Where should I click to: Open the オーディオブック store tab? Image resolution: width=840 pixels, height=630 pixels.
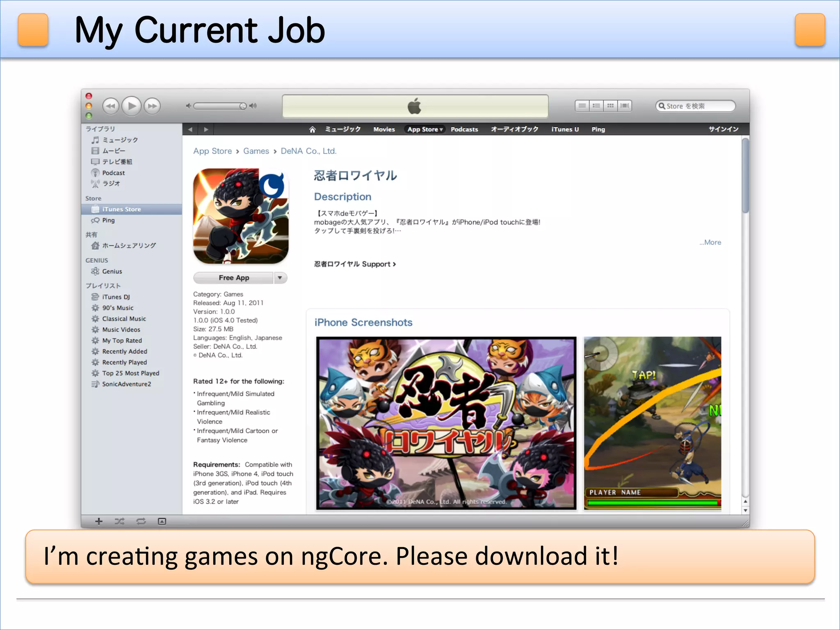(514, 129)
